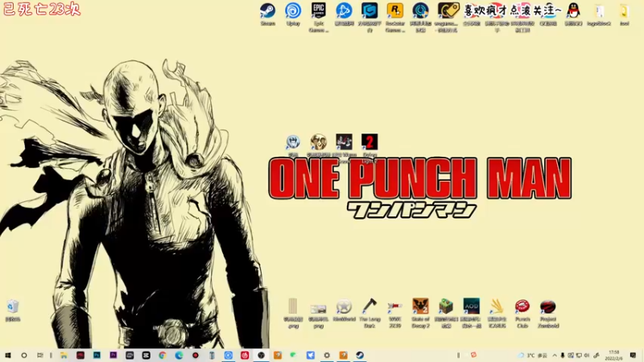Launch the Uplay desktop shortcut
The width and height of the screenshot is (644, 362).
click(x=293, y=14)
